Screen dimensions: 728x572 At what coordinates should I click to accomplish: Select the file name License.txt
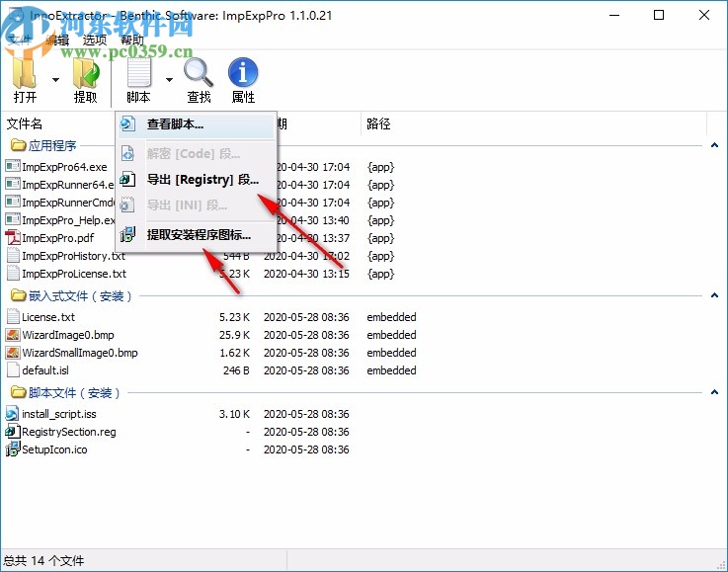click(48, 317)
